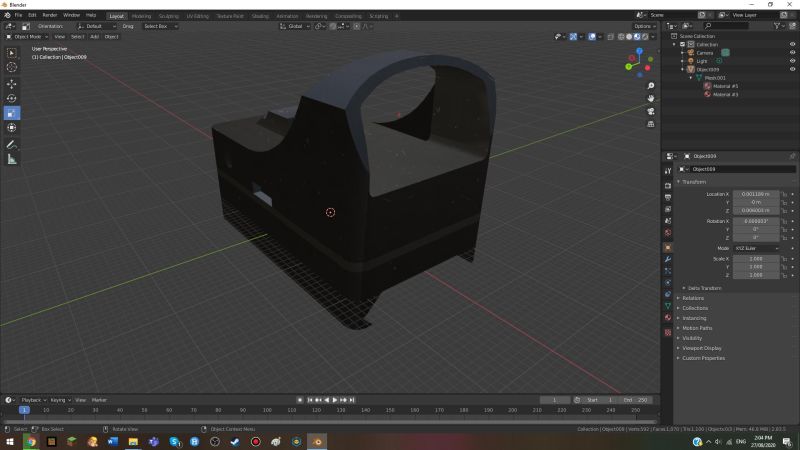
Task: Click the Options button in viewport header
Action: [x=644, y=26]
